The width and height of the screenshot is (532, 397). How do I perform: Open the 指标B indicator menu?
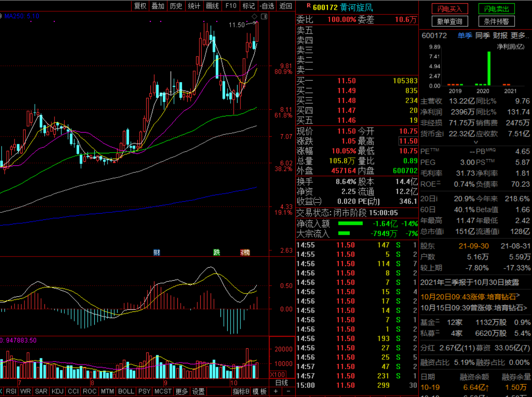241,392
